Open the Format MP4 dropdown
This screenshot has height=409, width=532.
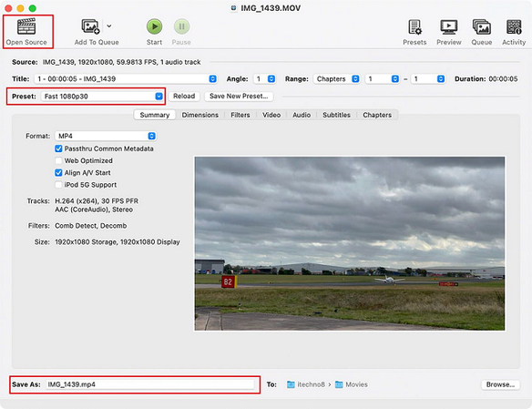[106, 136]
